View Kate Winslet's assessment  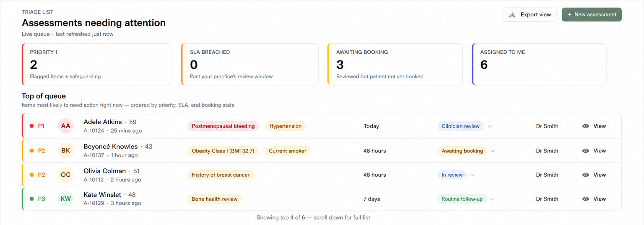[594, 199]
